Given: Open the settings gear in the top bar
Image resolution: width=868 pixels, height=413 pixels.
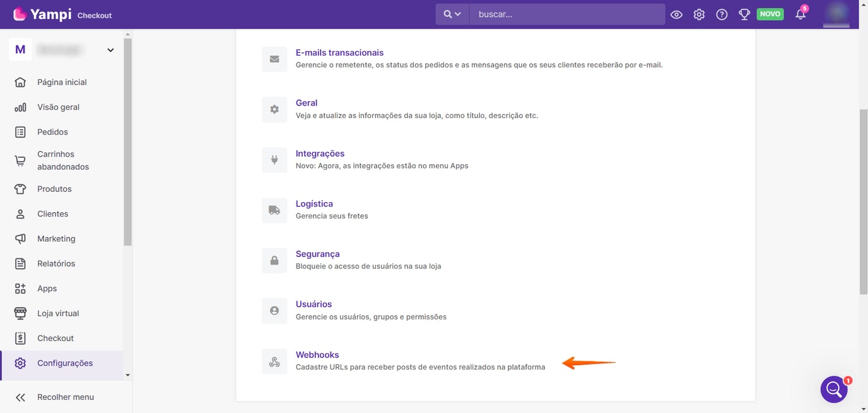Looking at the screenshot, I should [699, 13].
